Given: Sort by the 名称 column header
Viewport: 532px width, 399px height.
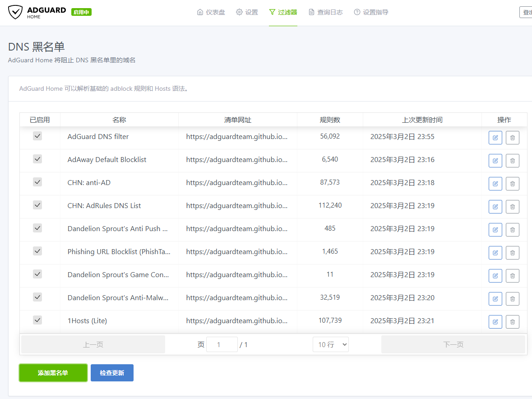Looking at the screenshot, I should click(x=119, y=120).
